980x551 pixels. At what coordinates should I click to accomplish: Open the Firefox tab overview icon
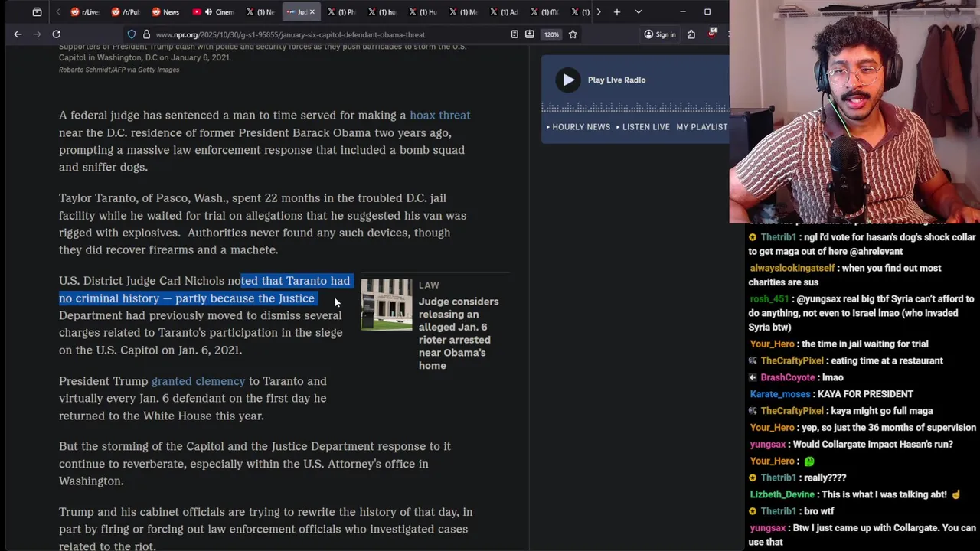pyautogui.click(x=37, y=11)
